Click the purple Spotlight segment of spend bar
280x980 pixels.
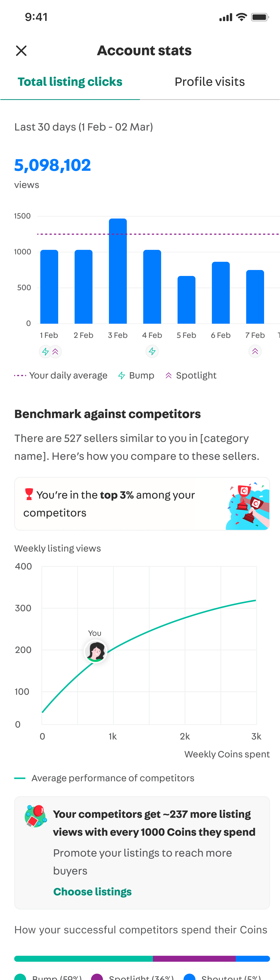pyautogui.click(x=194, y=959)
